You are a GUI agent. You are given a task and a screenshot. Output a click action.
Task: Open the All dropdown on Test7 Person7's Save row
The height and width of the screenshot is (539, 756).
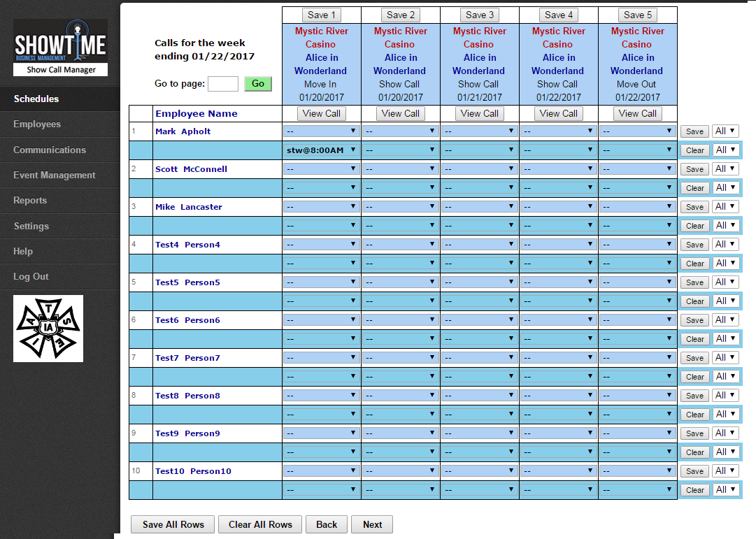726,357
